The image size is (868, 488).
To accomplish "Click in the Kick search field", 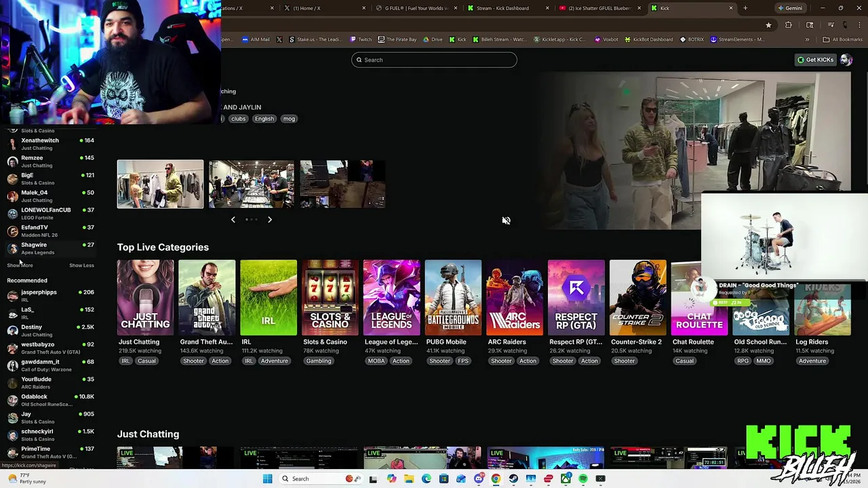I will (x=434, y=60).
